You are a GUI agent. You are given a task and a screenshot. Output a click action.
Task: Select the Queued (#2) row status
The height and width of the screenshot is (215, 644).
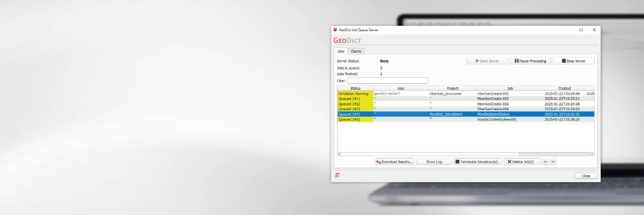click(x=355, y=104)
